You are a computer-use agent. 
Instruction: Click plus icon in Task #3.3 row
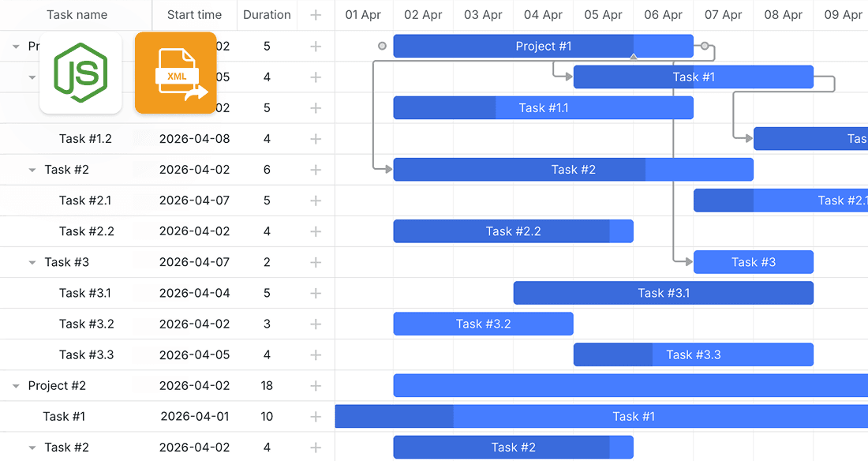click(x=316, y=354)
